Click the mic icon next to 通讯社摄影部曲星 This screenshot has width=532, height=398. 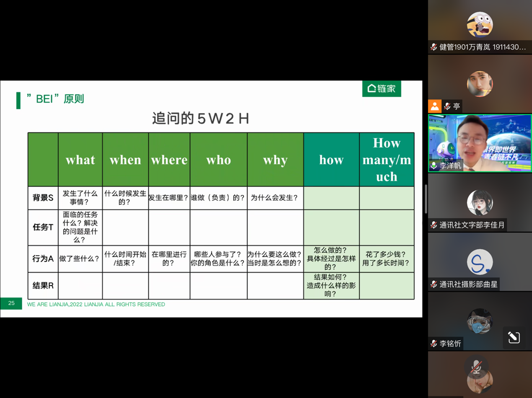[x=433, y=285]
